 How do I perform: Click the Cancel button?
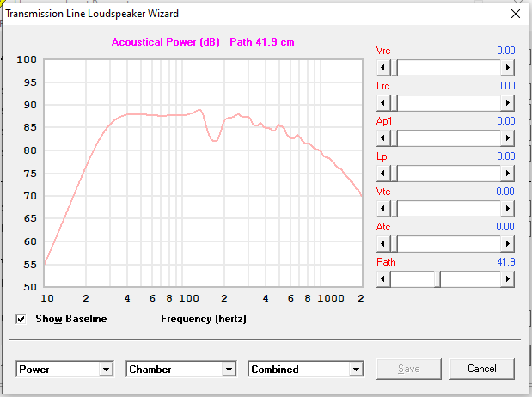[x=482, y=369]
